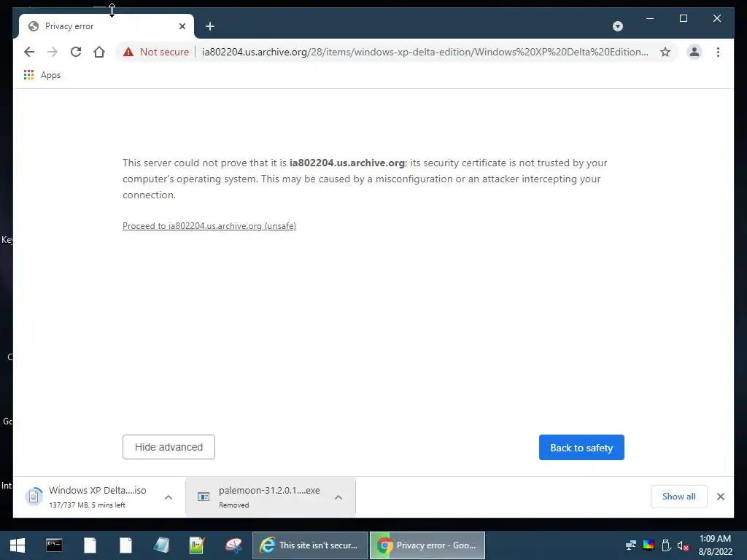The image size is (747, 560).
Task: Open a new tab with plus button
Action: pos(210,26)
